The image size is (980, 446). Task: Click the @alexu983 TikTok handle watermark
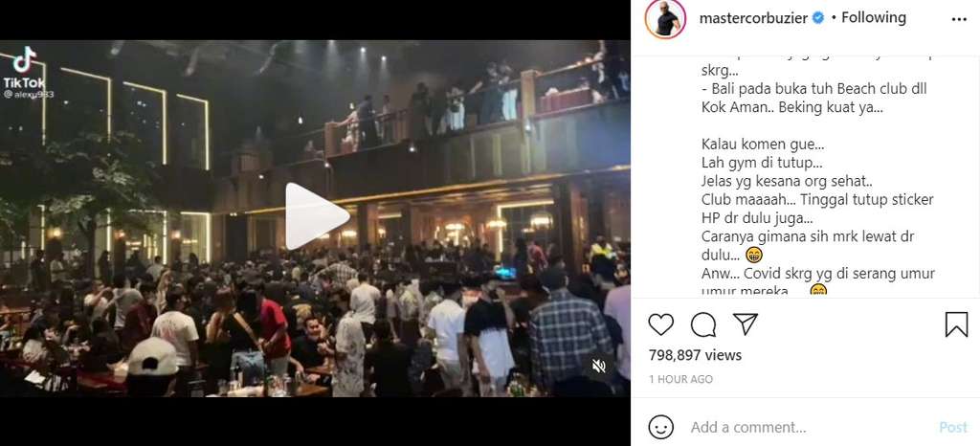coord(30,95)
